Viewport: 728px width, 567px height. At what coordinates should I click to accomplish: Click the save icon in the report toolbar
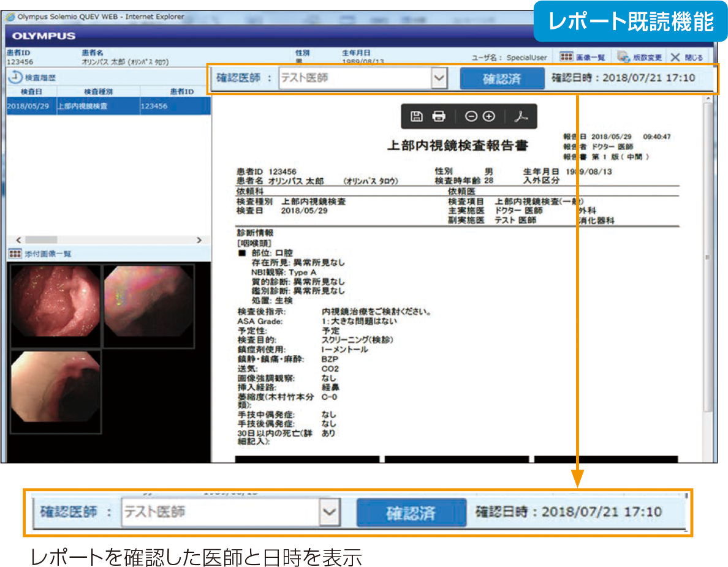coord(417,116)
